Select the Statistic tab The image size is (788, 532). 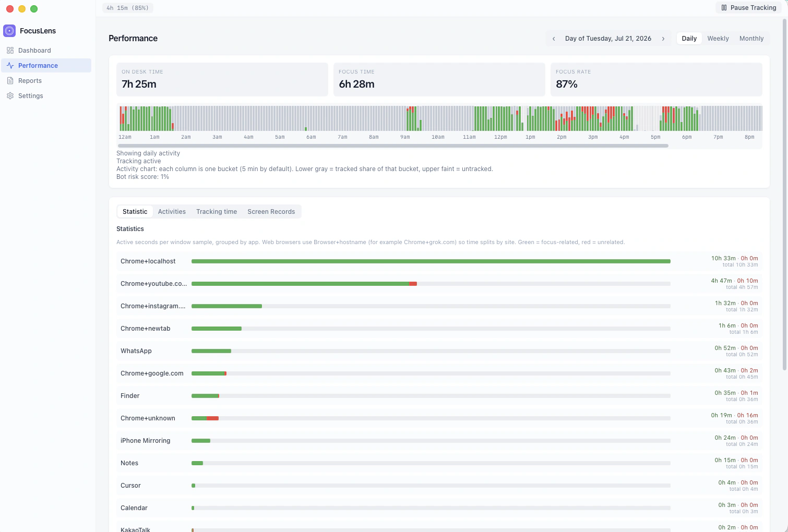click(135, 212)
